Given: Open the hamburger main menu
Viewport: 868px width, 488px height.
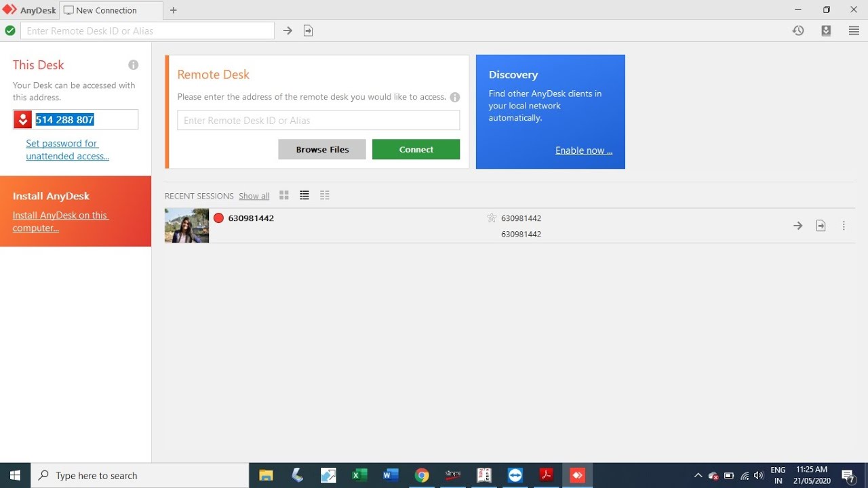Looking at the screenshot, I should click(854, 30).
